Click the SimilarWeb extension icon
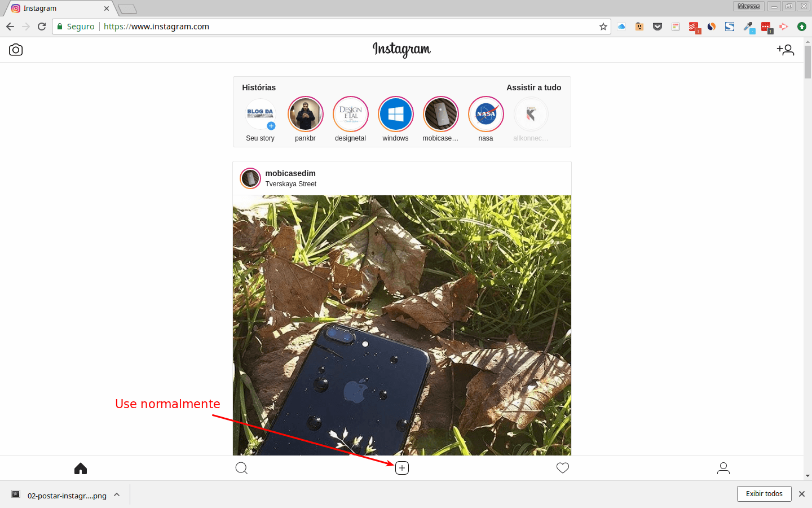 click(x=712, y=27)
